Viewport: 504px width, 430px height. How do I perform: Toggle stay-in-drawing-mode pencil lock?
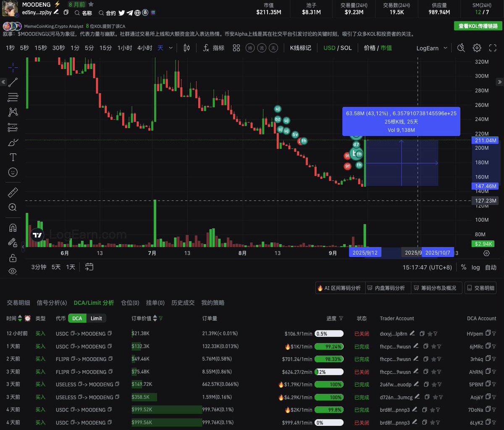pos(13,243)
